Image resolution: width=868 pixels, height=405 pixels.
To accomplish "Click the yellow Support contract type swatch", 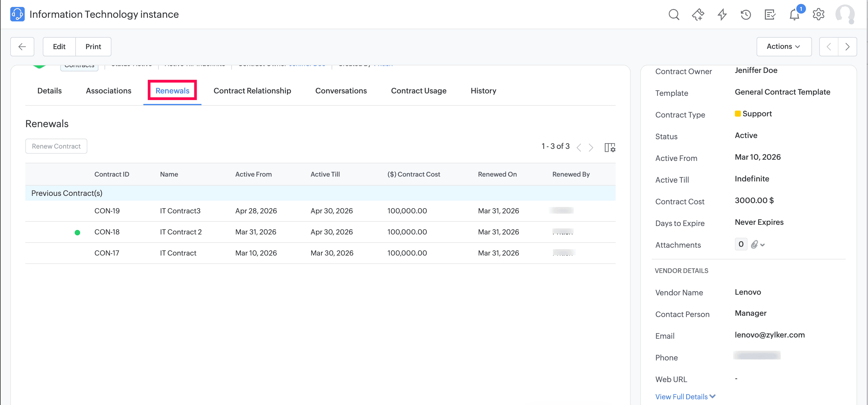I will click(x=738, y=114).
